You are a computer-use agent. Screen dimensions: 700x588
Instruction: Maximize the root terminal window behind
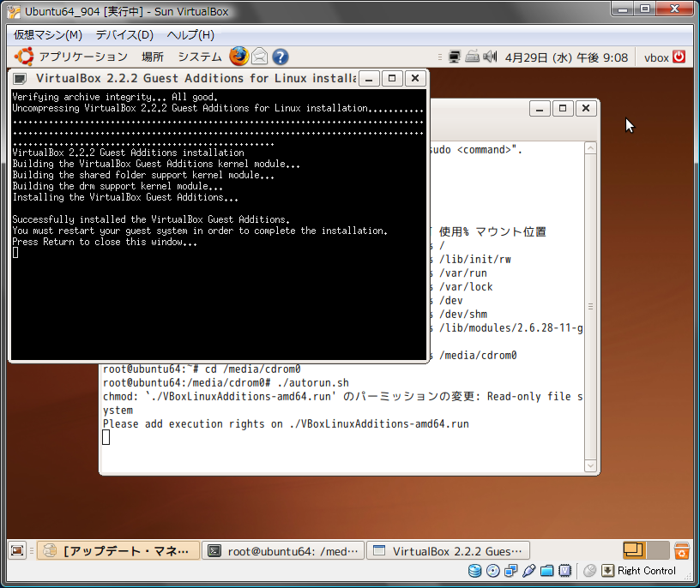pyautogui.click(x=563, y=108)
